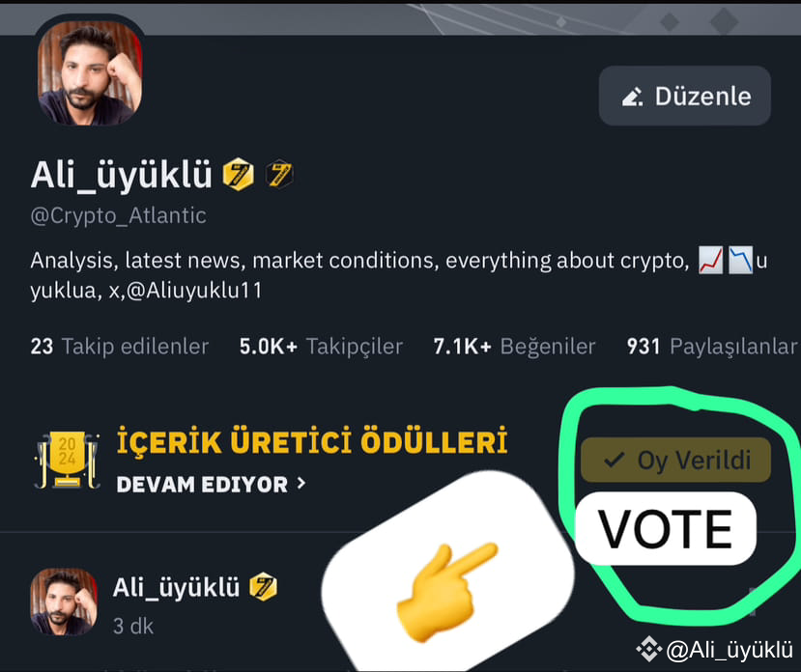The height and width of the screenshot is (672, 801).
Task: Toggle the Oy Verildi vote button
Action: [x=675, y=461]
